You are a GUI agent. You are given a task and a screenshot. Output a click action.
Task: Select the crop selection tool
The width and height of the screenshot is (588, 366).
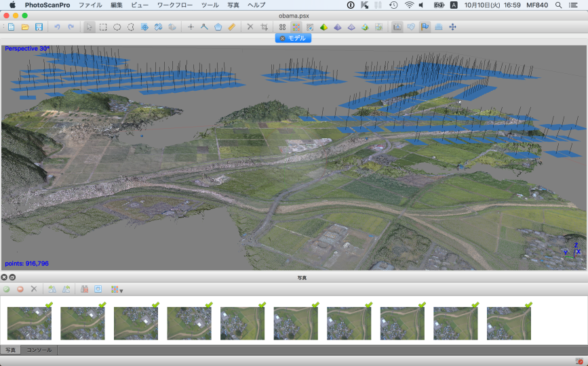click(x=264, y=27)
